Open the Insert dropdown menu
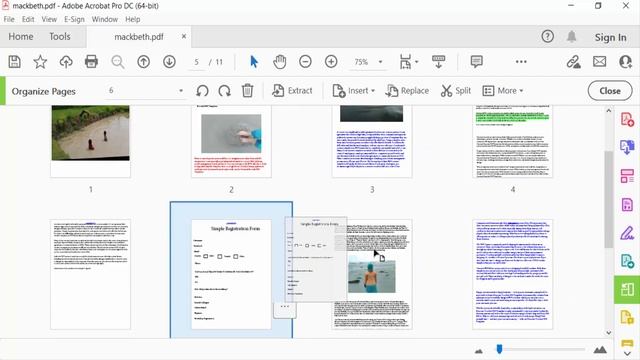The width and height of the screenshot is (640, 360). click(x=353, y=91)
